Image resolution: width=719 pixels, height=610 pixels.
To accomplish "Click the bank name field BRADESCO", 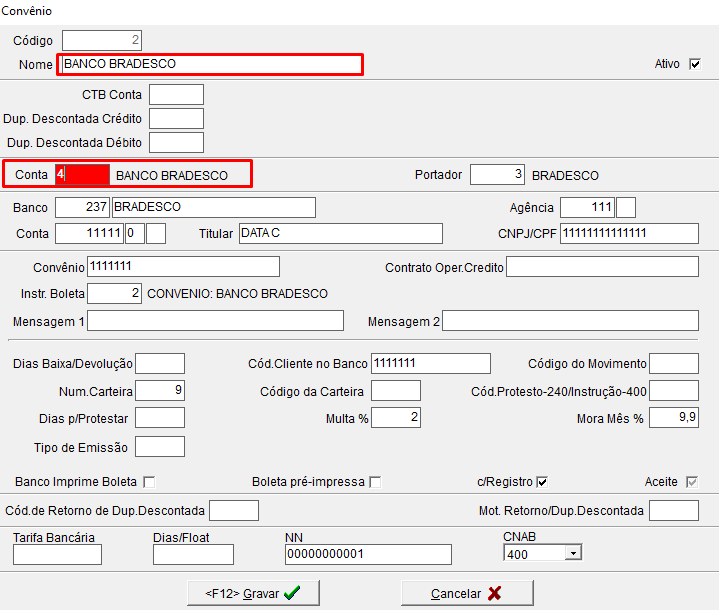I will pyautogui.click(x=214, y=207).
